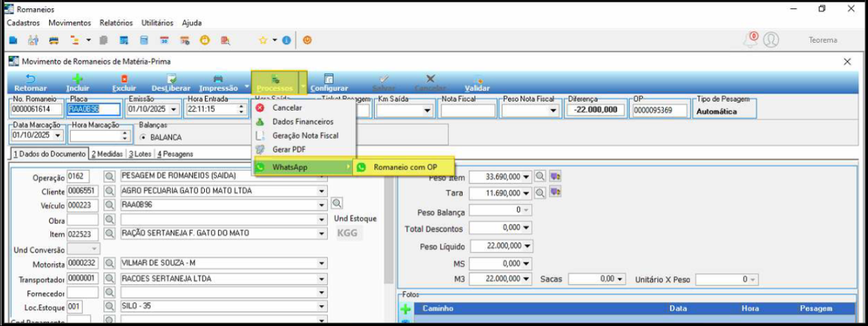Select the BALANCA radio button
868x326 pixels.
coord(143,137)
